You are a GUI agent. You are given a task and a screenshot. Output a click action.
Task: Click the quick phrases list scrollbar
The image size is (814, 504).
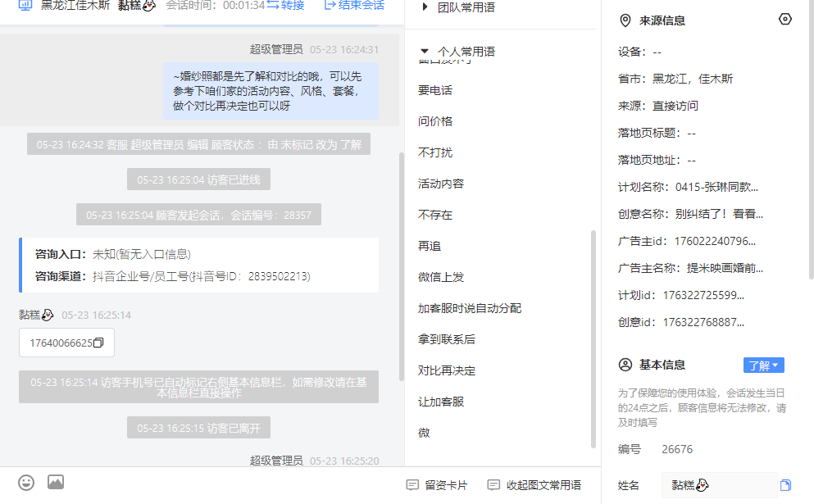tap(593, 339)
